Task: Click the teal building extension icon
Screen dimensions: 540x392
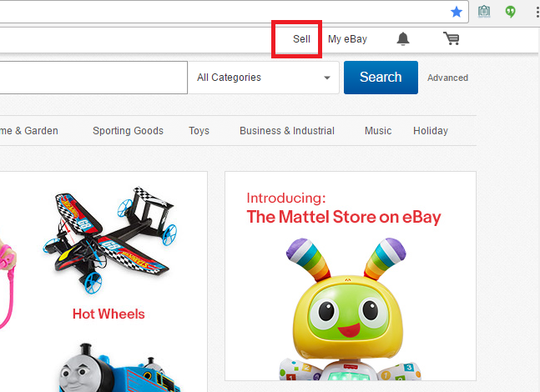Action: click(484, 12)
